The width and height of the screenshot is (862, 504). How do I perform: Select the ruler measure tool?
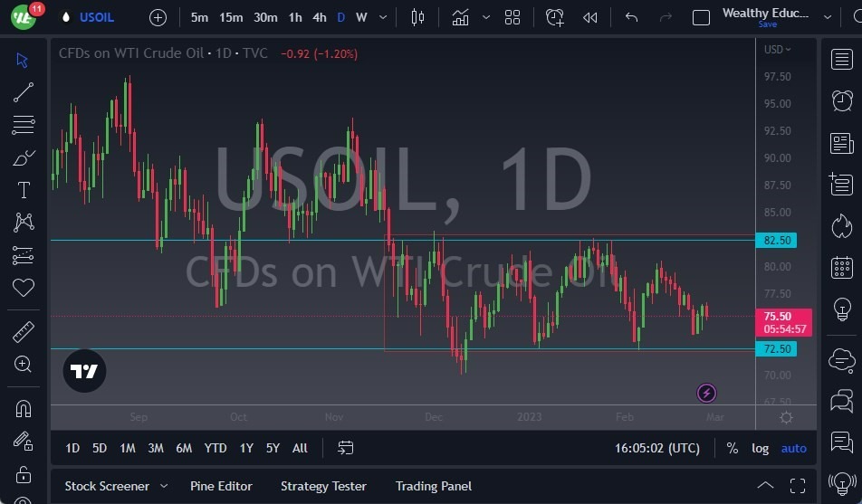pyautogui.click(x=24, y=332)
